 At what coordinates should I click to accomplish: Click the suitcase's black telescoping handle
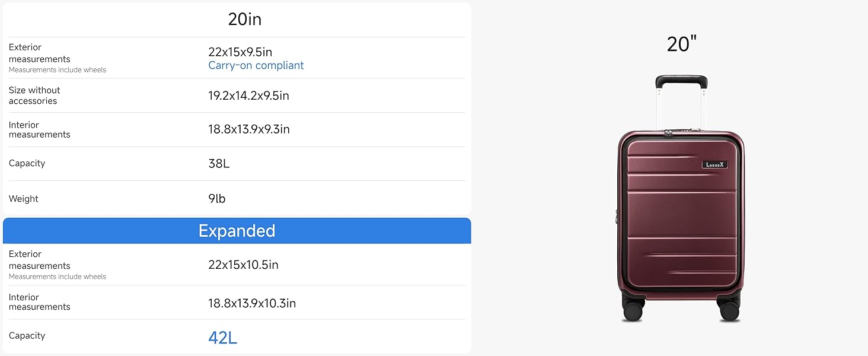681,81
